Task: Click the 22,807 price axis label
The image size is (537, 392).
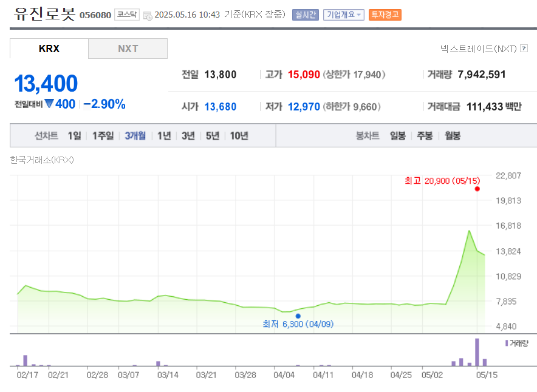Action: pos(508,176)
